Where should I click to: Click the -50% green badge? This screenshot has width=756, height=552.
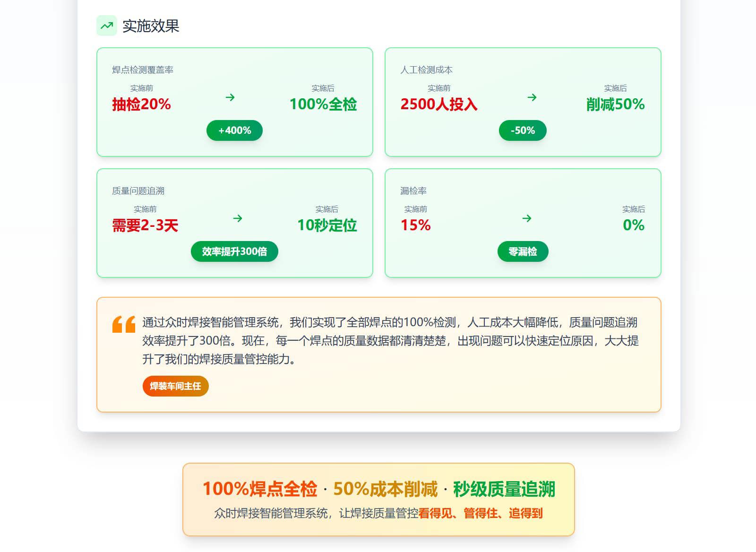pyautogui.click(x=523, y=130)
